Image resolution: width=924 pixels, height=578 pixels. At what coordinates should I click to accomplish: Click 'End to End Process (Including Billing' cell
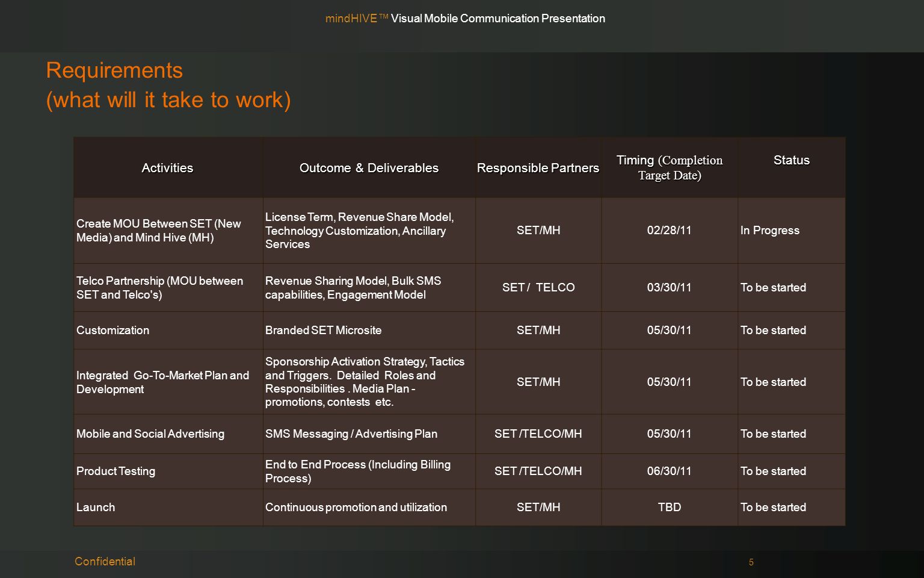[x=369, y=471]
